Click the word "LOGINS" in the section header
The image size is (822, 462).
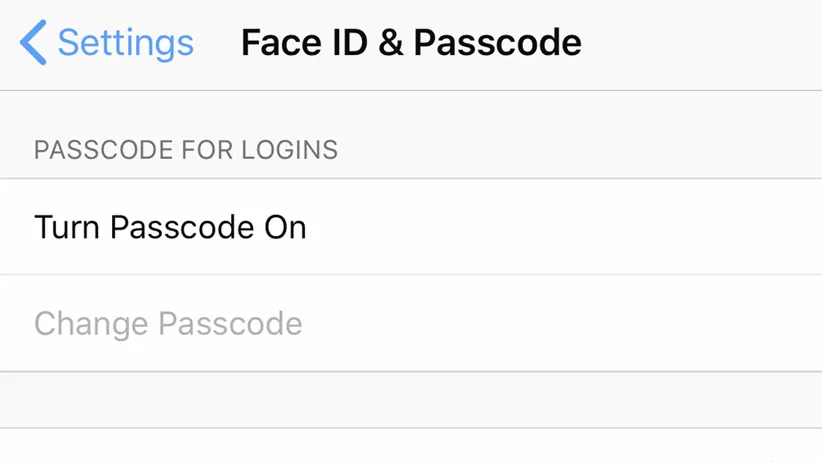pos(289,151)
